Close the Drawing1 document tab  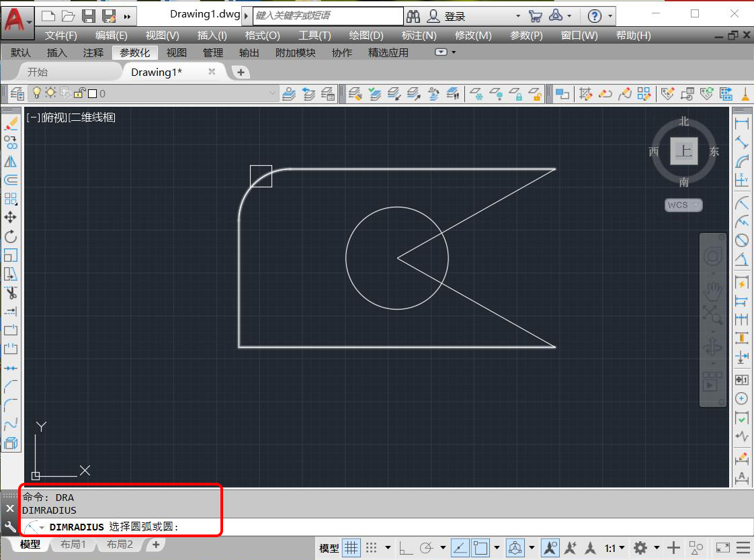[212, 72]
